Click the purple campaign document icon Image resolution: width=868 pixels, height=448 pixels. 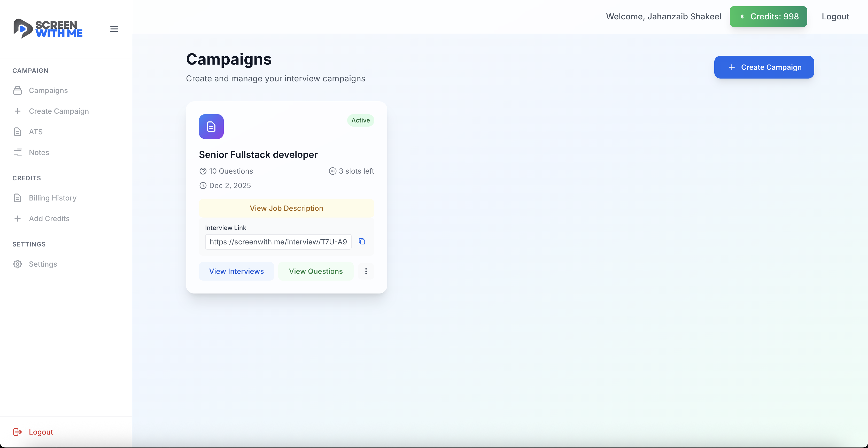[x=211, y=127]
